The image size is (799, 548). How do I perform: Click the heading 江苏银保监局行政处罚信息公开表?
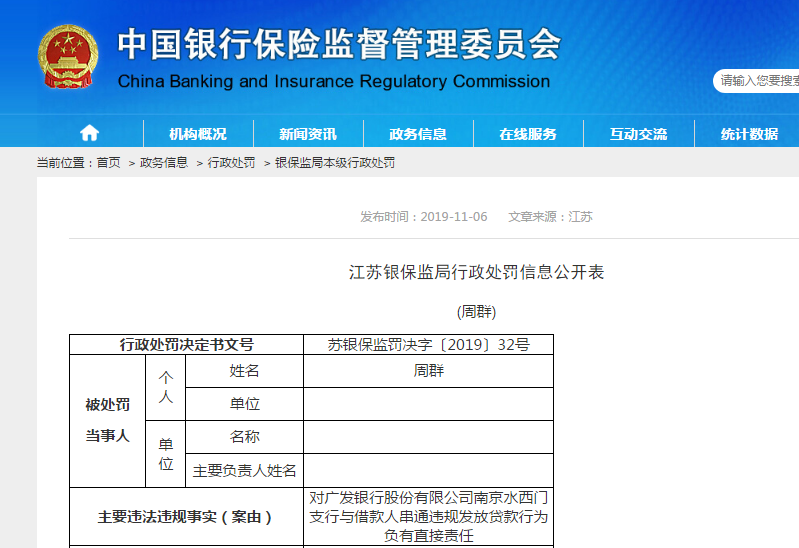[476, 272]
